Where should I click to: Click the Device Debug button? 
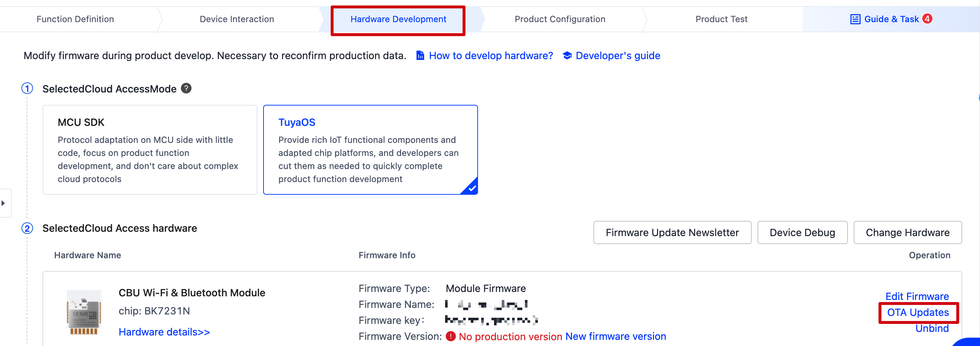(x=803, y=232)
